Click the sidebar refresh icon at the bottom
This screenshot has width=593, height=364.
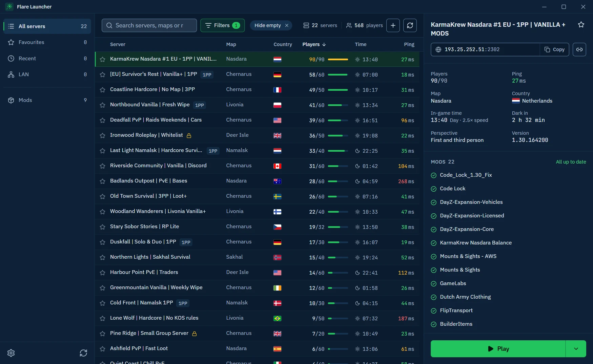[83, 353]
